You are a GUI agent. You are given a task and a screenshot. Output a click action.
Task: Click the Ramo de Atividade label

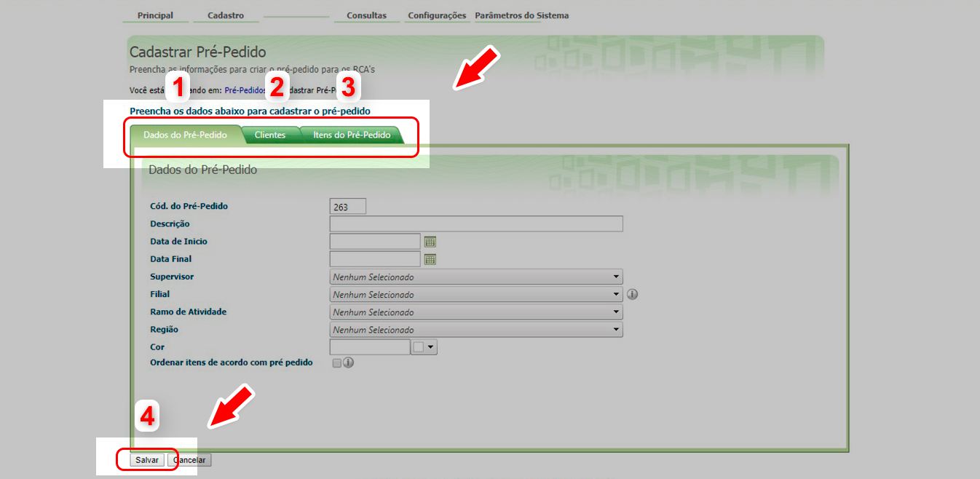[188, 312]
